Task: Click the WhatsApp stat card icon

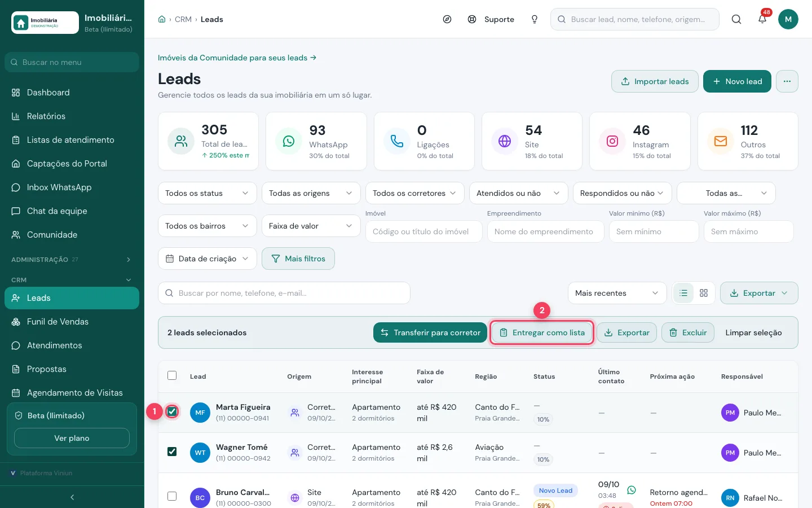Action: point(289,141)
